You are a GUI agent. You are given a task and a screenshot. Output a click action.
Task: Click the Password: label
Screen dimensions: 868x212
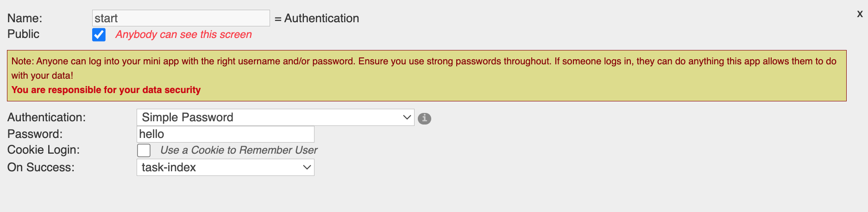click(35, 134)
